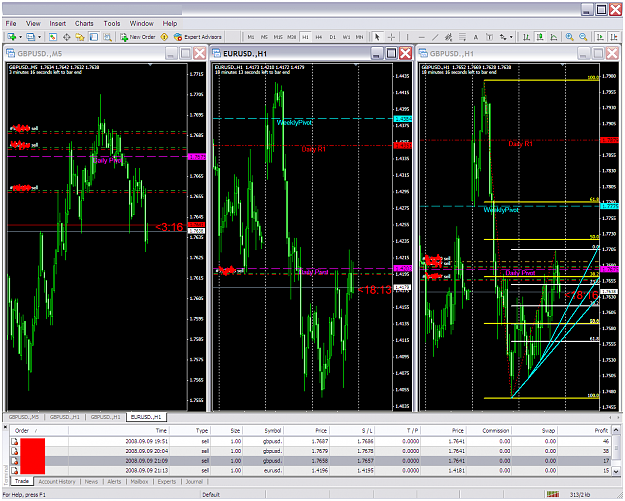The width and height of the screenshot is (625, 501).
Task: Toggle the Navigator folder-star icon
Action: (80, 37)
